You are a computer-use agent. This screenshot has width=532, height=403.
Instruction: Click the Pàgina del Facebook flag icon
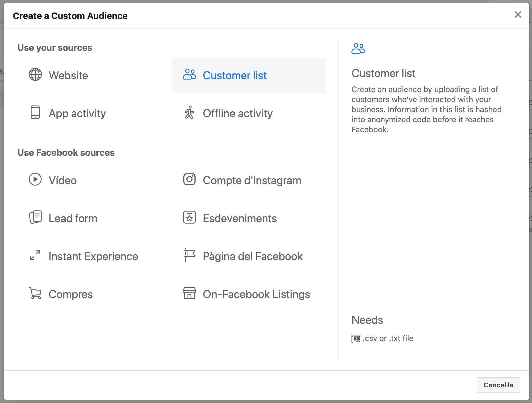pyautogui.click(x=189, y=255)
